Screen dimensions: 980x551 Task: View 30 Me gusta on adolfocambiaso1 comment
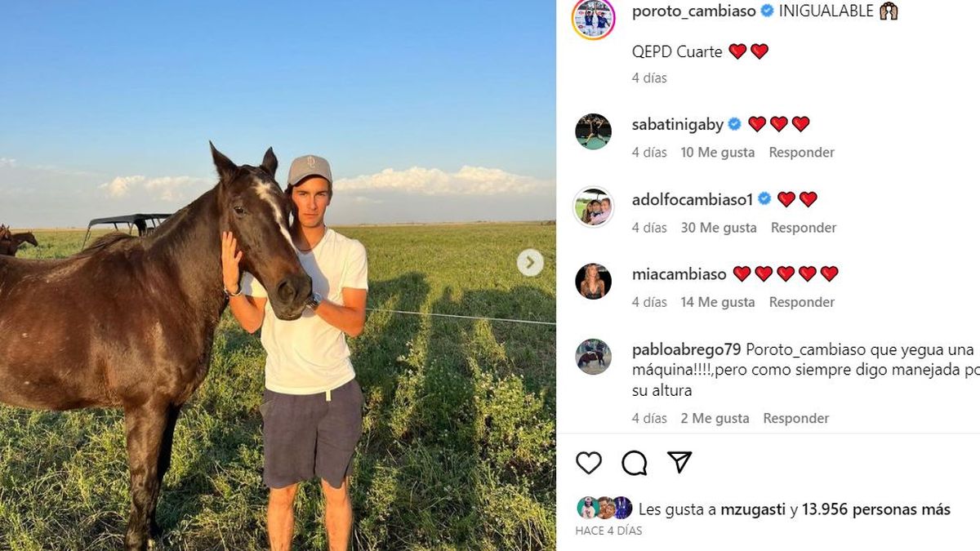click(x=719, y=228)
